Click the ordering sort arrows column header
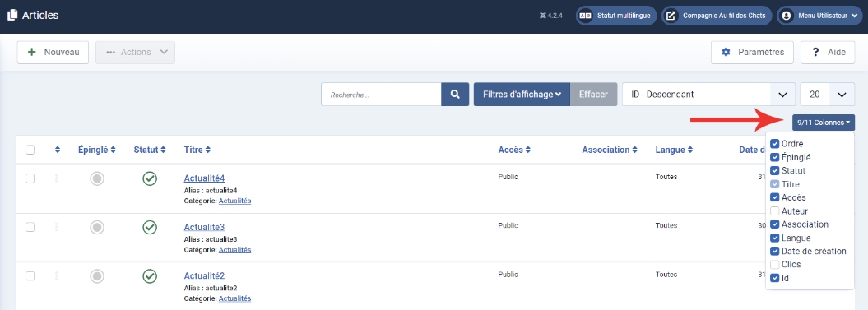This screenshot has width=868, height=310. pos(58,150)
